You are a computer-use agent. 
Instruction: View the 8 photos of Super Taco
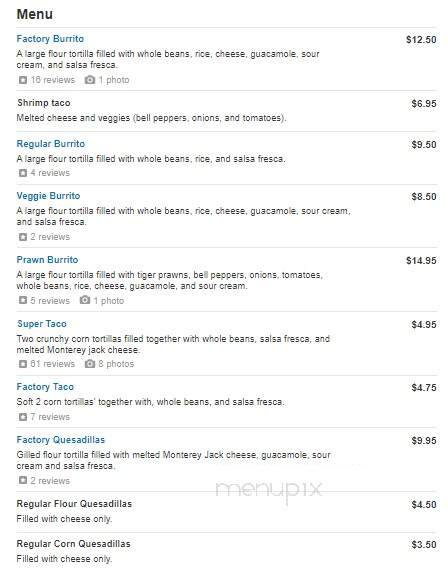click(x=116, y=364)
